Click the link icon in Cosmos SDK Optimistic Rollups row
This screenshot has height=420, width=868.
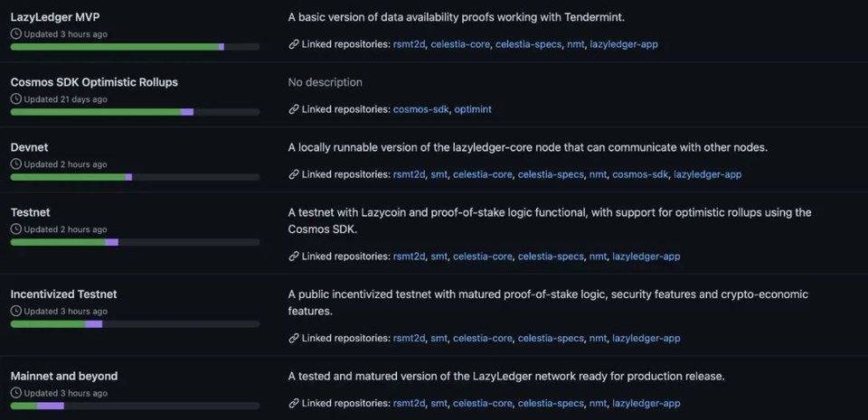click(x=294, y=109)
